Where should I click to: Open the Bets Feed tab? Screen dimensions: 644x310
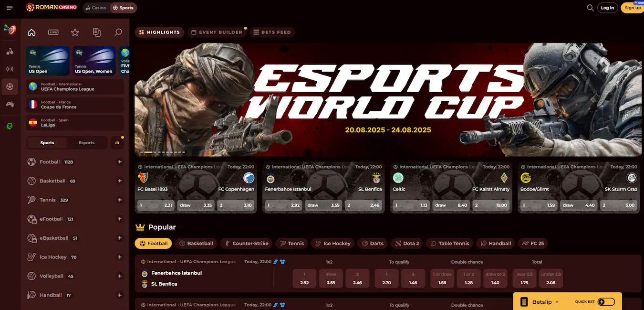click(272, 32)
